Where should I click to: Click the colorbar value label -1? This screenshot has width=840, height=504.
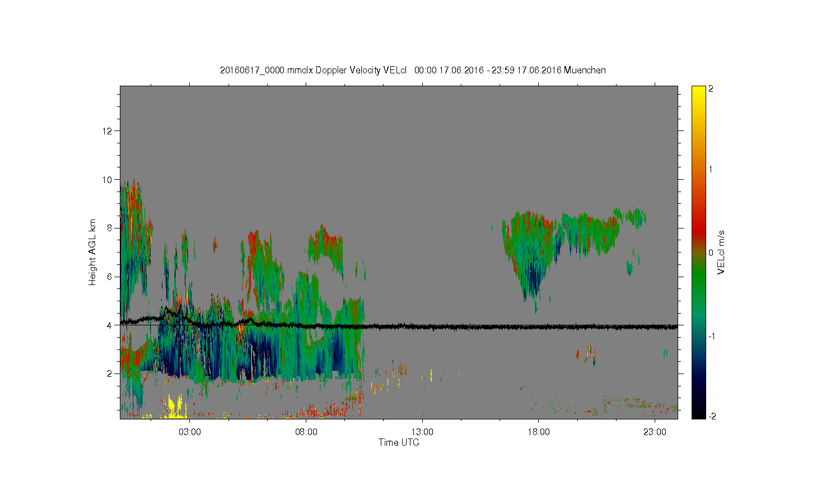point(713,336)
